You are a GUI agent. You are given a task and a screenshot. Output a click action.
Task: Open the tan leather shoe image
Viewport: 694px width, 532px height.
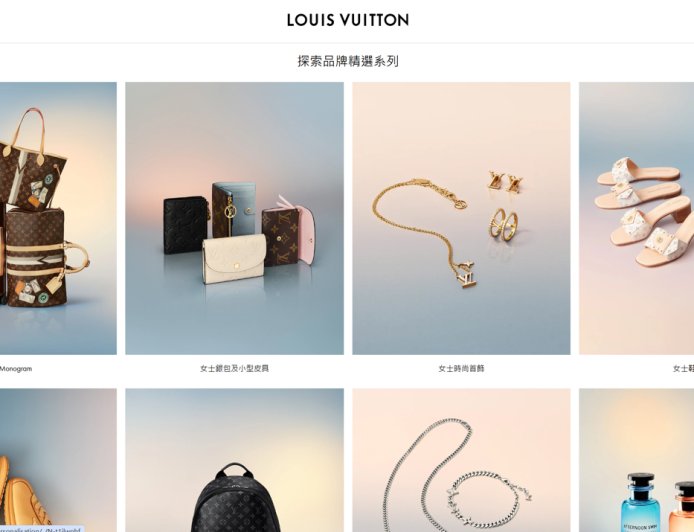(58, 460)
